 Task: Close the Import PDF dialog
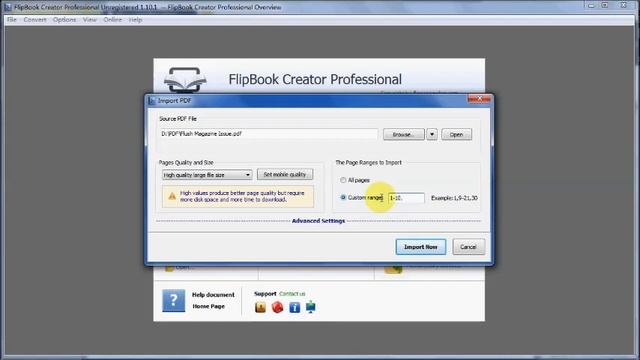point(480,99)
